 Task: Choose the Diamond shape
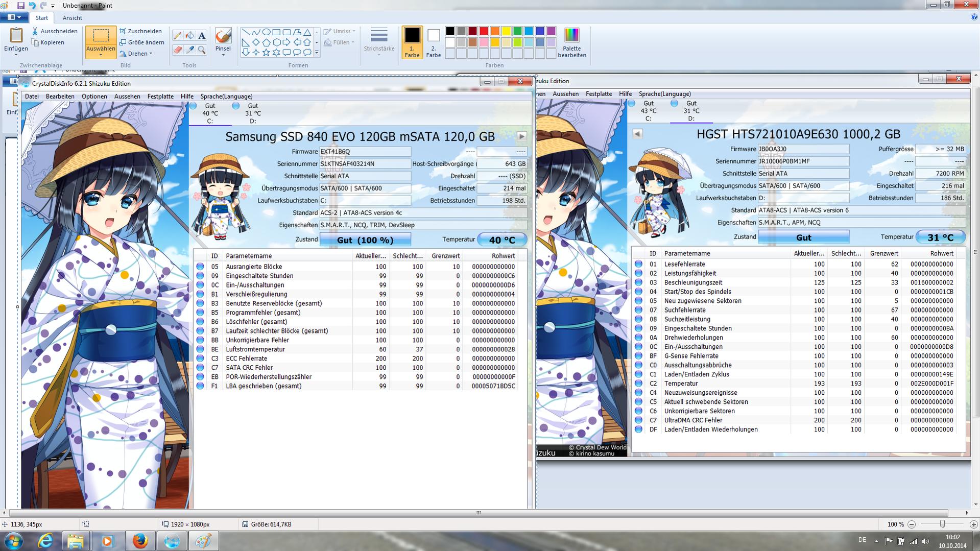tap(256, 42)
